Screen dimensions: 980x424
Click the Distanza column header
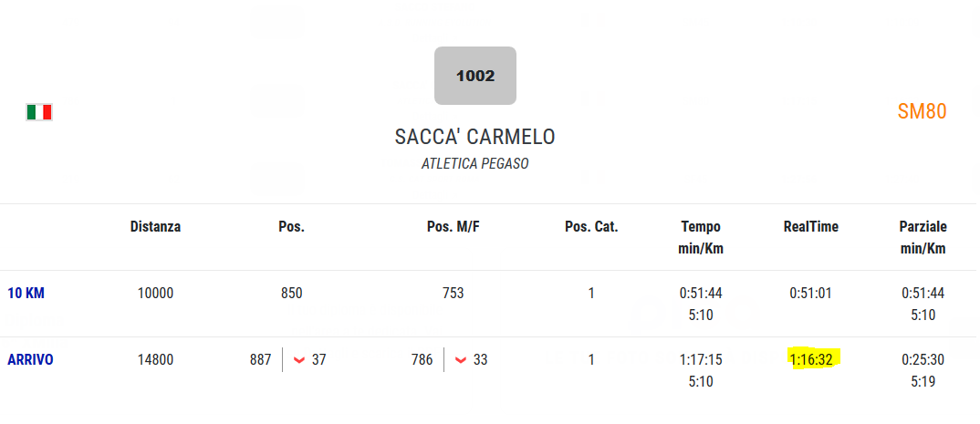[x=156, y=227]
